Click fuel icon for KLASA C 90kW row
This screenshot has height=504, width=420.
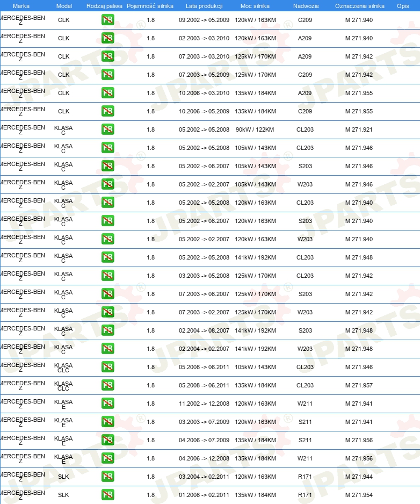107,129
